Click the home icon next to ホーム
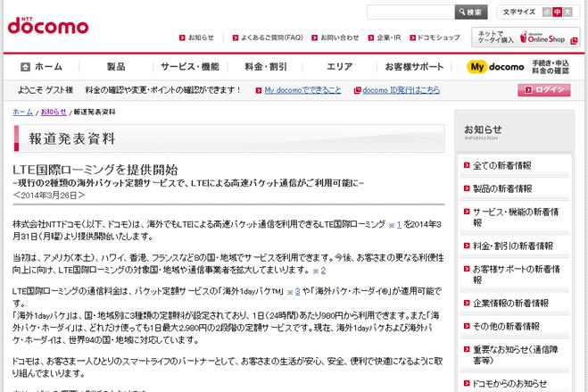This screenshot has height=392, width=588. click(x=25, y=67)
